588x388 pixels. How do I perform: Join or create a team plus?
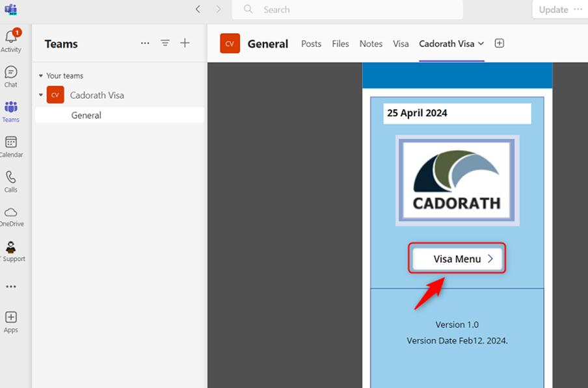pos(185,43)
